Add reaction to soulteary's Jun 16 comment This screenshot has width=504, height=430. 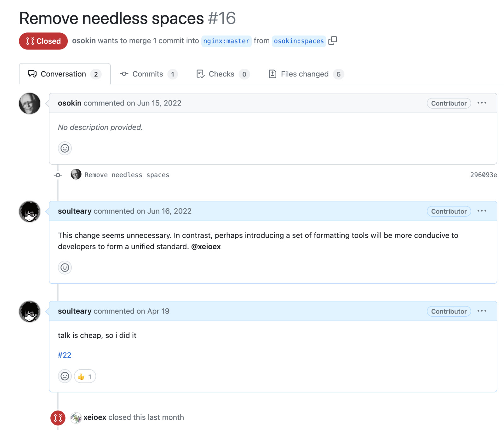tap(65, 268)
